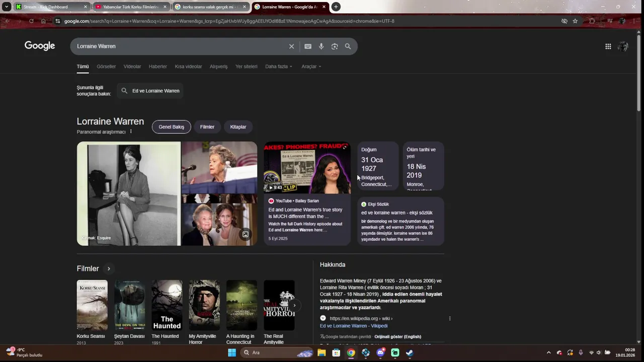Open A Haunting in Connecticut poster

tap(242, 305)
